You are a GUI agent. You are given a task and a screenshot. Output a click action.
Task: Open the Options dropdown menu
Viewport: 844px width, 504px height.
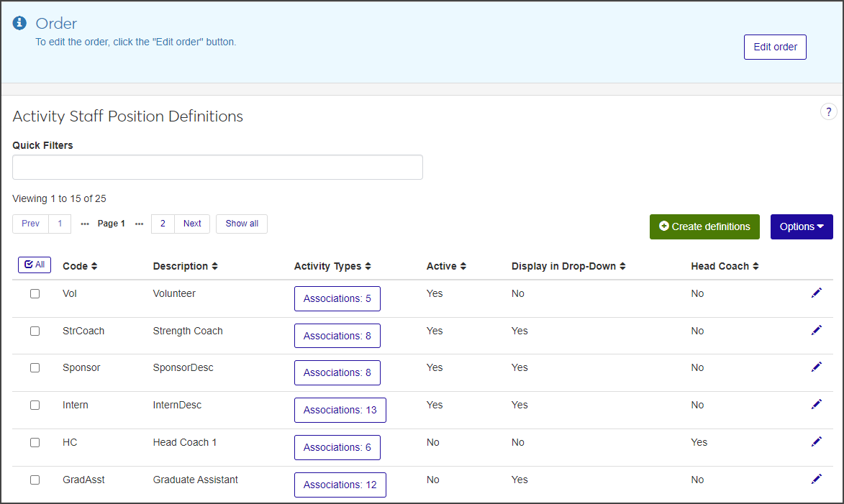click(x=801, y=226)
